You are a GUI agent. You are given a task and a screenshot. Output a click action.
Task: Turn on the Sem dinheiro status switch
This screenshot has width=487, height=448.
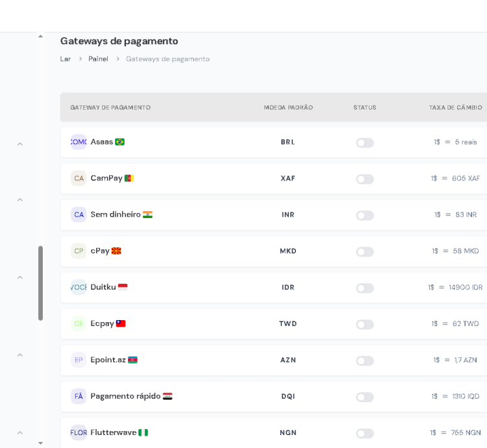(365, 216)
